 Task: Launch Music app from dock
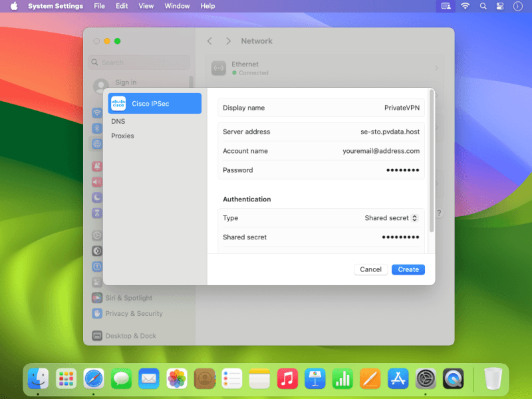287,379
